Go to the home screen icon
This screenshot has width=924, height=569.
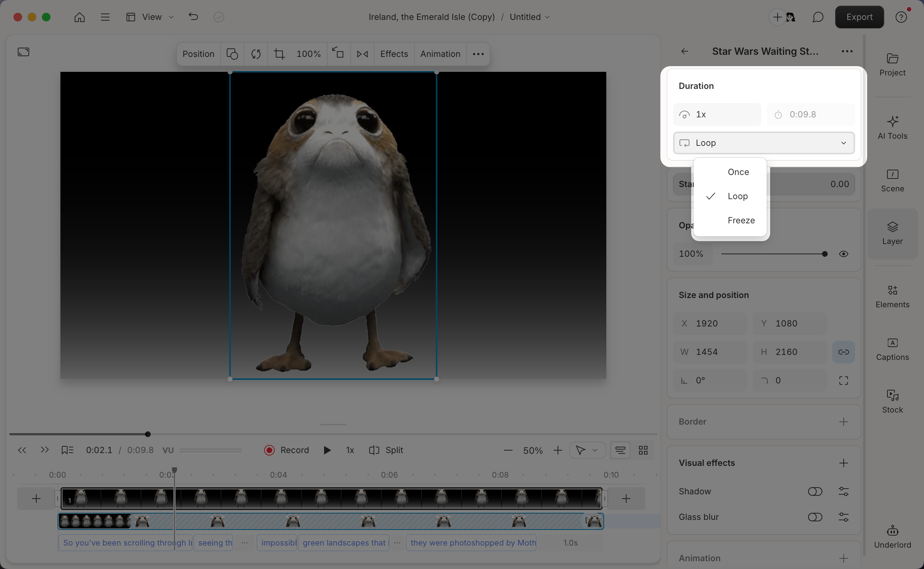79,17
